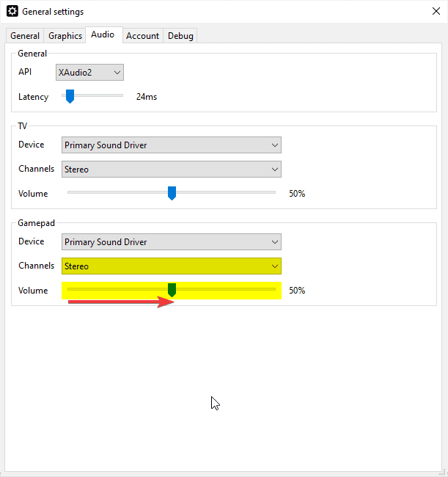Expand the API dropdown showing XAudio2

coord(89,73)
